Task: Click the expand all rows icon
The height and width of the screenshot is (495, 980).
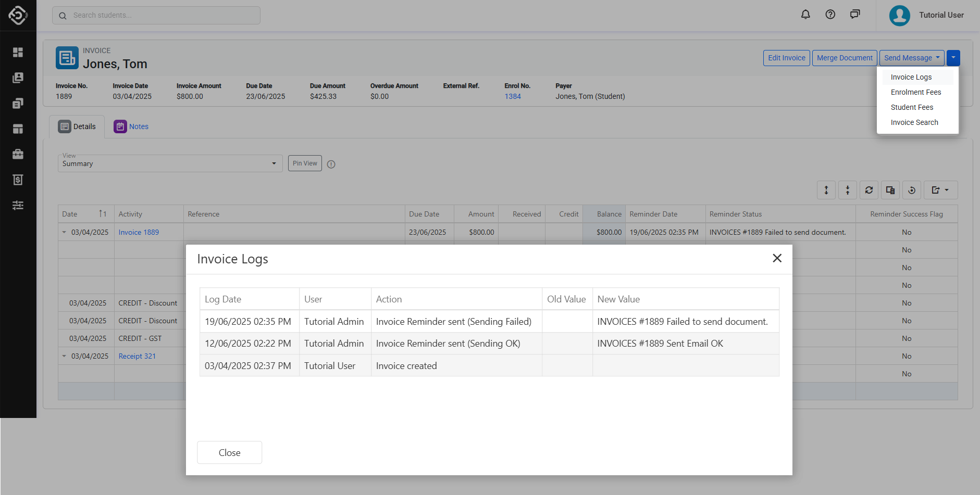Action: click(826, 191)
